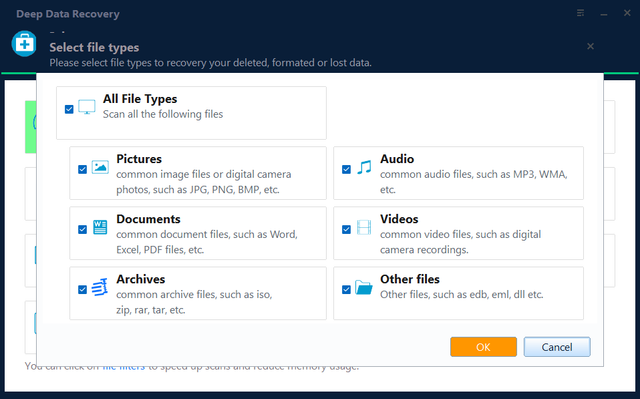The width and height of the screenshot is (640, 399).
Task: Click the monitor icon beside All File Types
Action: 87,107
